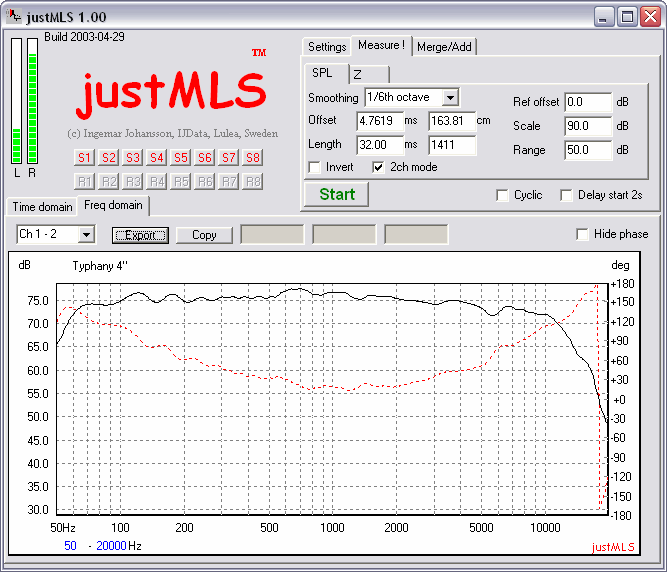Select memory slot S4
Image resolution: width=667 pixels, height=572 pixels.
156,158
